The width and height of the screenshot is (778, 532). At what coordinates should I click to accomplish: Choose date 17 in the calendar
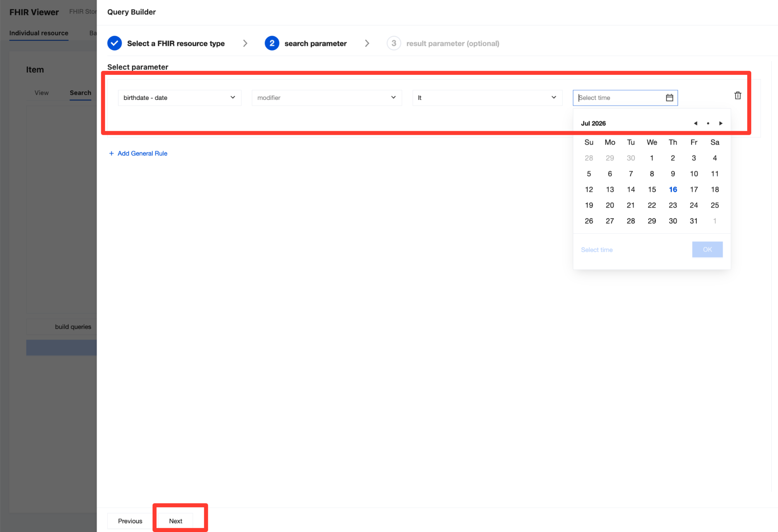(x=694, y=190)
